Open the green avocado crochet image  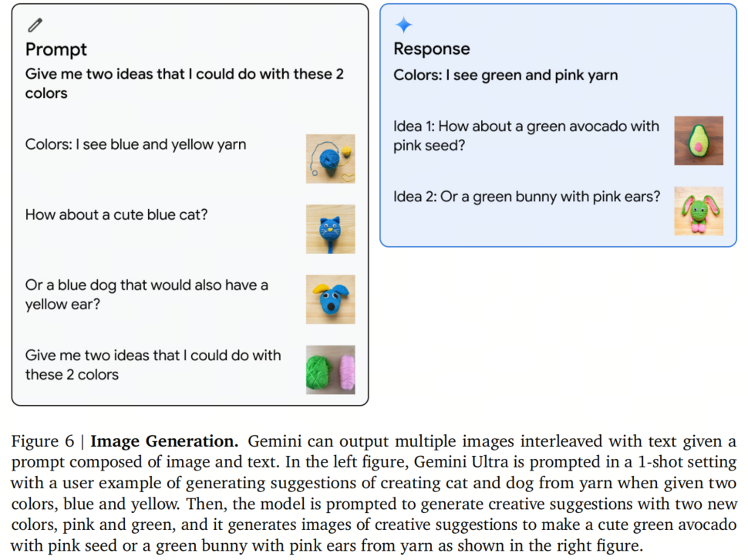click(698, 140)
